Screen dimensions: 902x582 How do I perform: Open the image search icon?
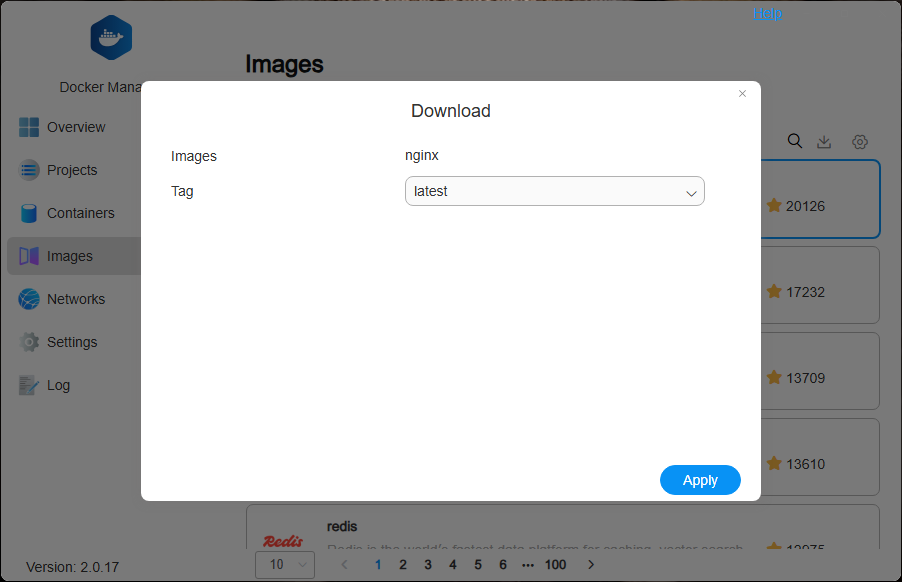point(794,142)
